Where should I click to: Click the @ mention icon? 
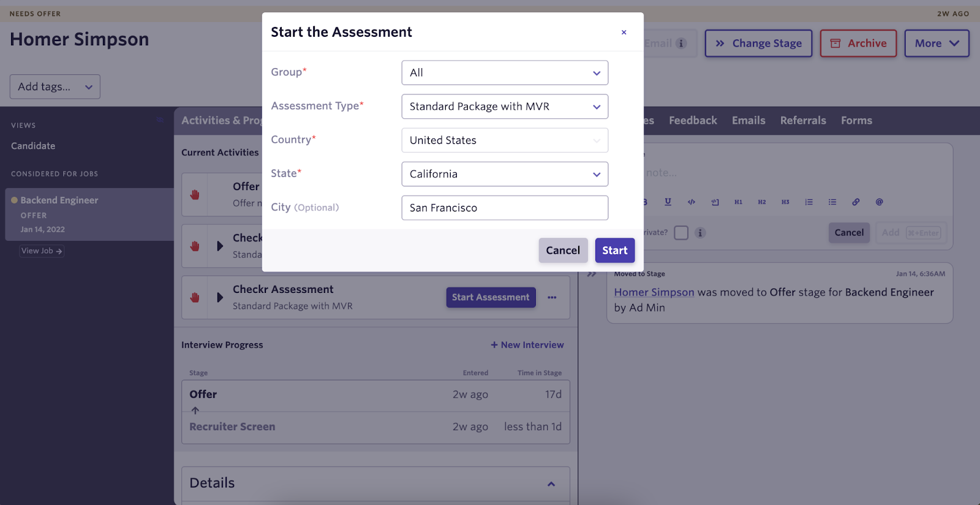point(879,202)
